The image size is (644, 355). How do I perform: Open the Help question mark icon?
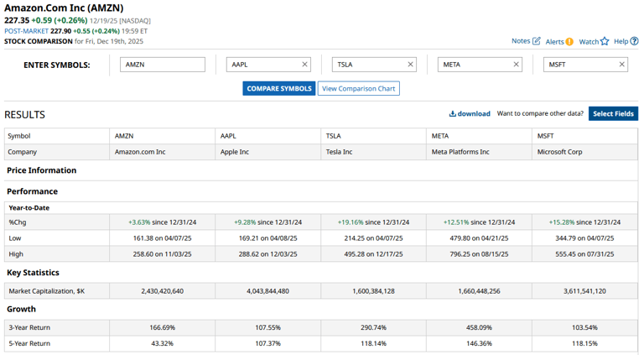635,41
